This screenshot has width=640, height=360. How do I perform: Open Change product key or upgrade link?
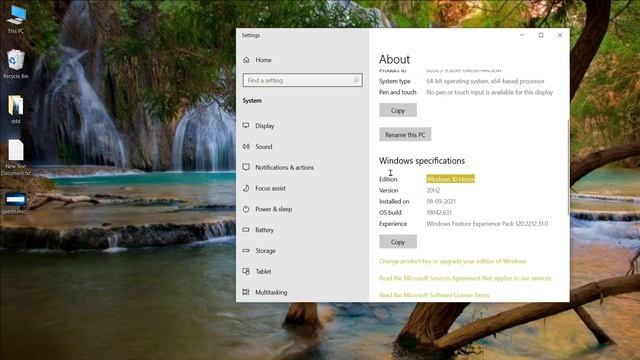tap(453, 261)
